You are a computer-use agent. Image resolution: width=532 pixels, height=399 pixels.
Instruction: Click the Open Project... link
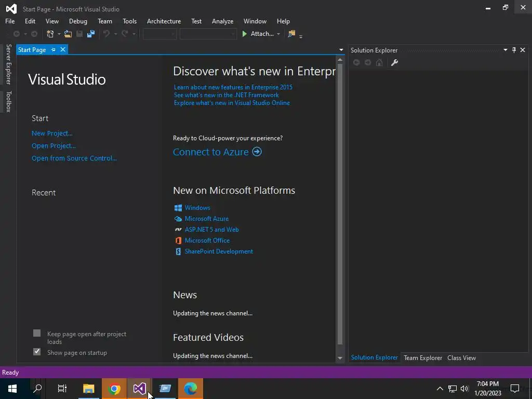point(54,146)
